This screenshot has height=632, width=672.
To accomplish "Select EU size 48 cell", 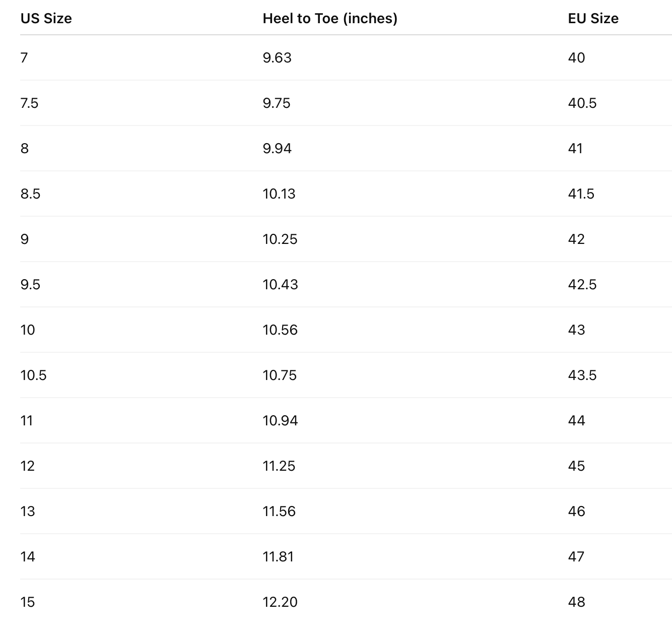I will 576,602.
